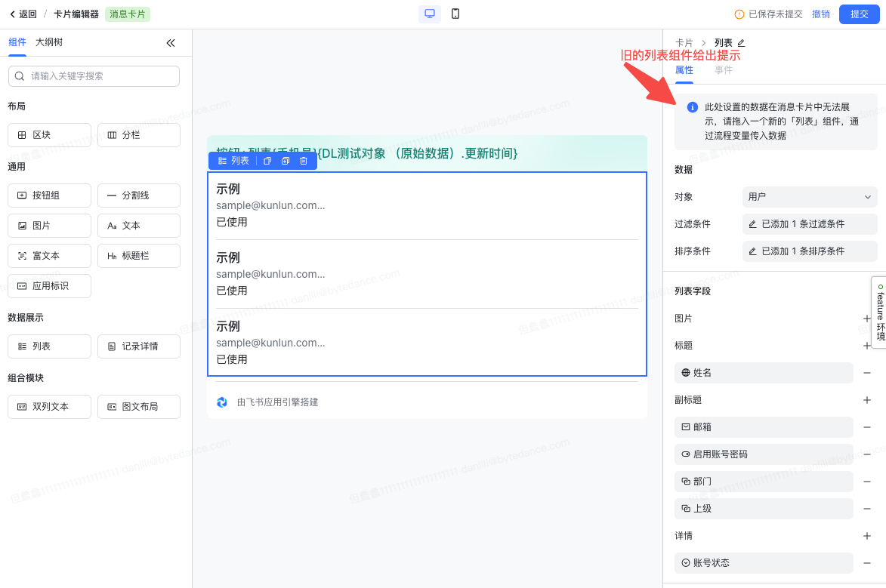Select the 富文本 component

tap(49, 256)
